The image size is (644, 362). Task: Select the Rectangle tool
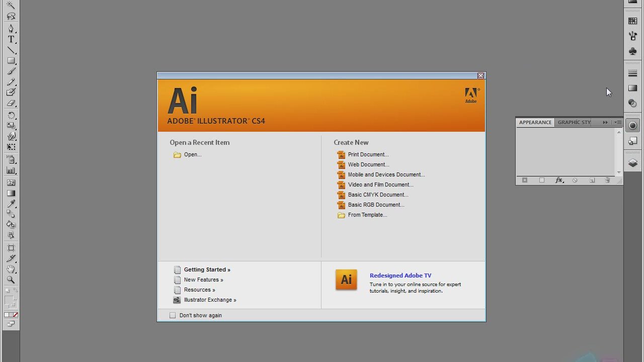pos(11,60)
